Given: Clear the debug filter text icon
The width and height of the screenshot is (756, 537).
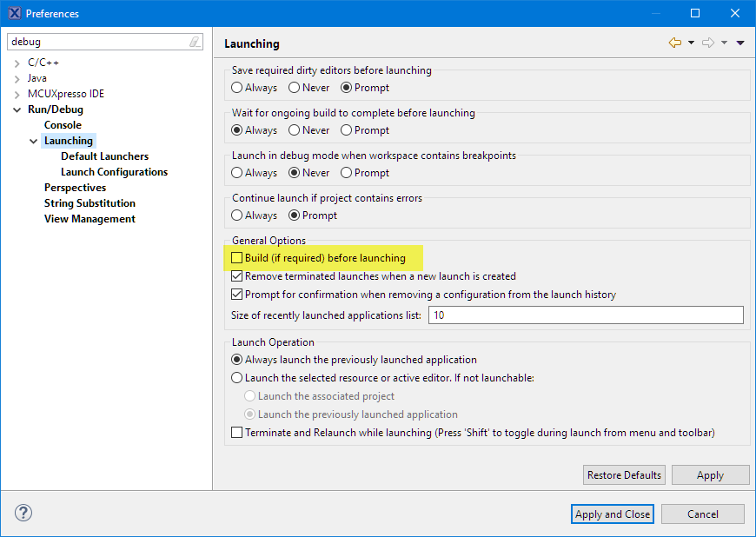Looking at the screenshot, I should coord(195,42).
